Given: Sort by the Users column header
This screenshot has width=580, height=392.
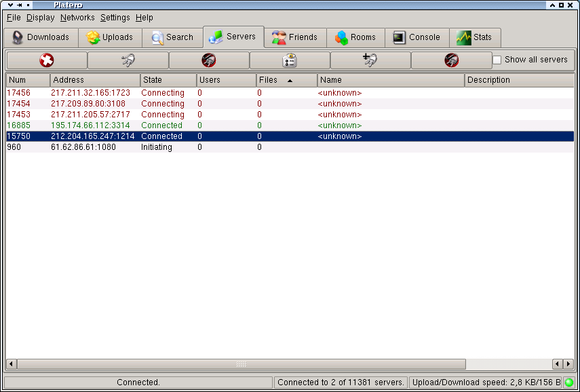Looking at the screenshot, I should (227, 80).
